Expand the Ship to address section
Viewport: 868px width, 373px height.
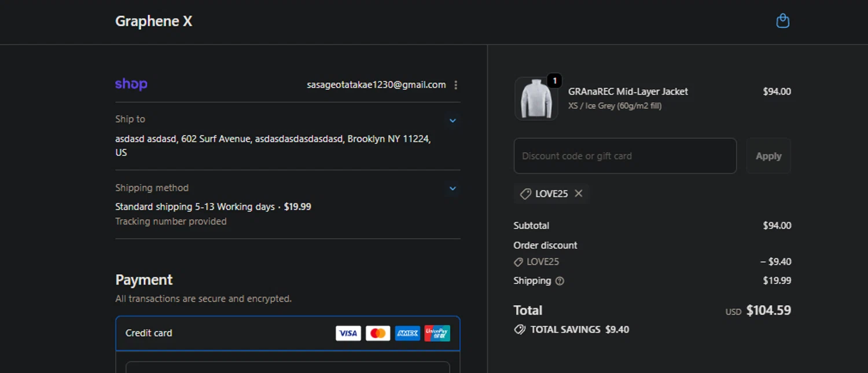453,120
